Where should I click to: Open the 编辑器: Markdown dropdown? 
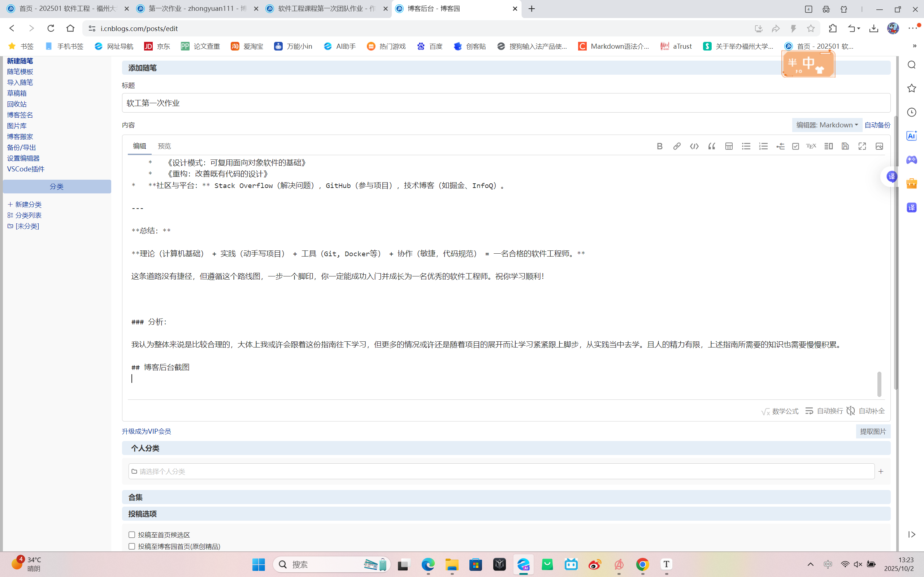pyautogui.click(x=827, y=125)
